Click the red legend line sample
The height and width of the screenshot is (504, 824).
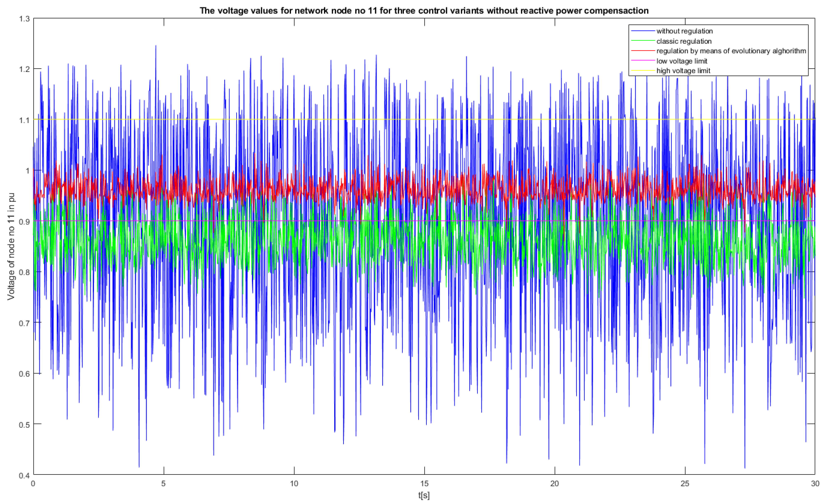click(x=642, y=51)
